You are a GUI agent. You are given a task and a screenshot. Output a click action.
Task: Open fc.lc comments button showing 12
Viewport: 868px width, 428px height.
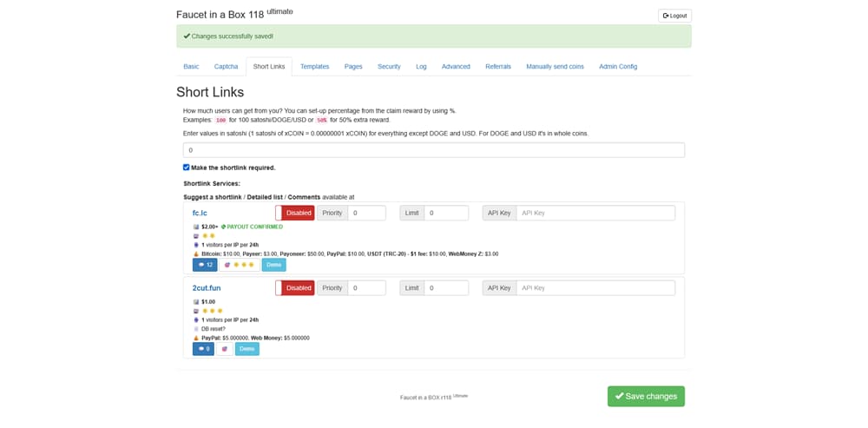[x=205, y=265]
